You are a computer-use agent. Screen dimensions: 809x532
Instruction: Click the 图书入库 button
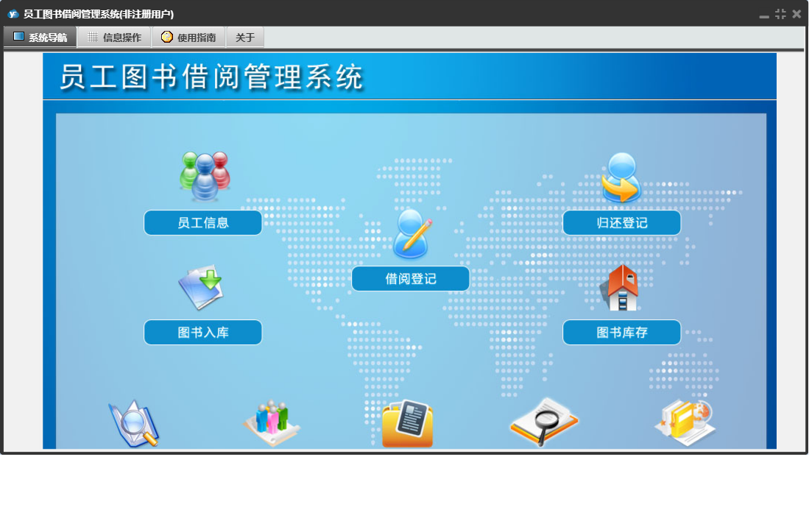[202, 333]
